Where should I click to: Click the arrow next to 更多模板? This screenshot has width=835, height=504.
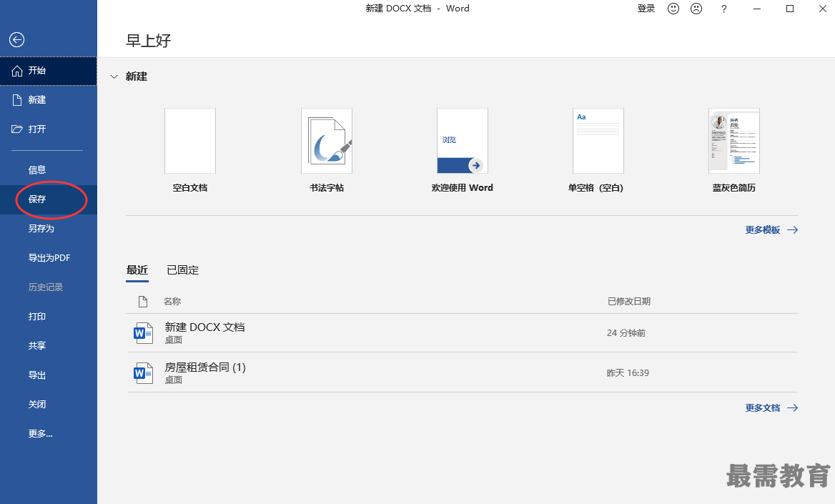point(792,229)
